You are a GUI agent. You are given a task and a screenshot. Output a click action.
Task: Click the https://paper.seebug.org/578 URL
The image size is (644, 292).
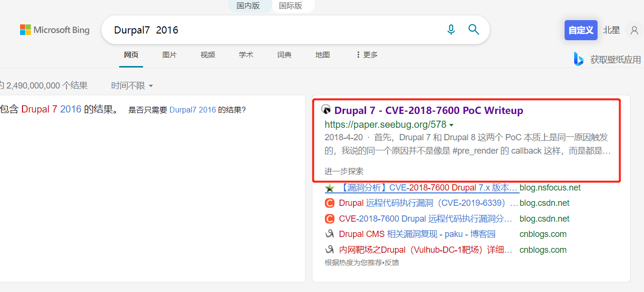385,125
